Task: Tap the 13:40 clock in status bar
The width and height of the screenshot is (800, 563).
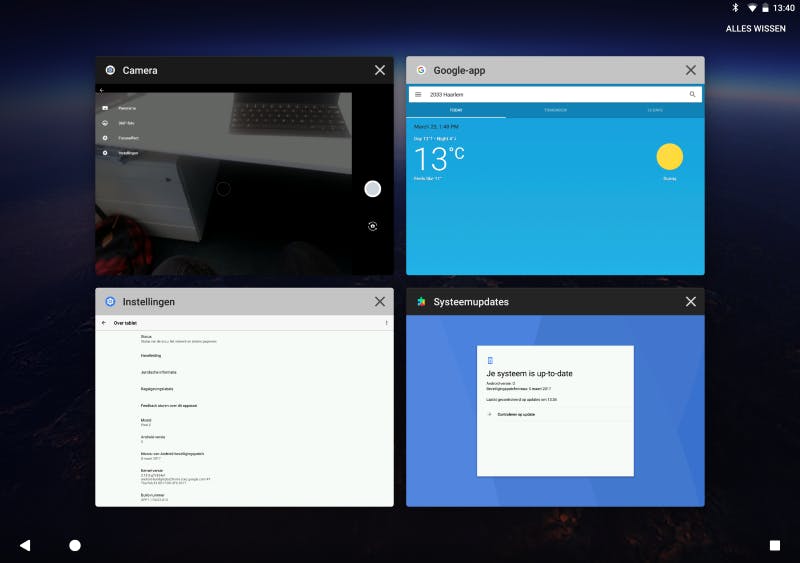Action: [x=784, y=8]
